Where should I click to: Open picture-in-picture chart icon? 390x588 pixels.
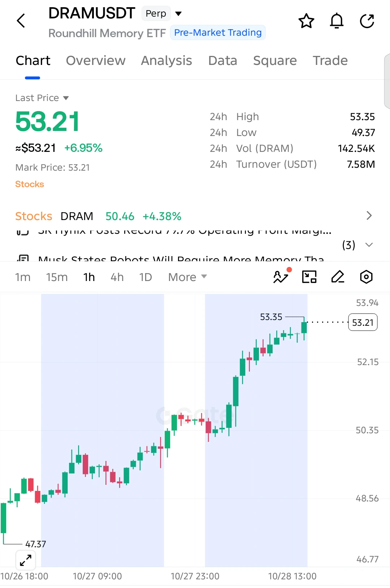309,277
